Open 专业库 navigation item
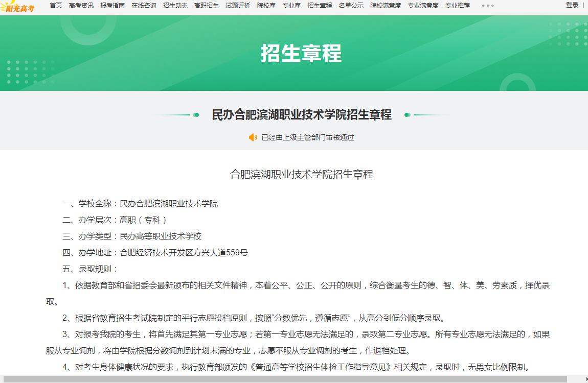The width and height of the screenshot is (588, 383). [x=291, y=5]
